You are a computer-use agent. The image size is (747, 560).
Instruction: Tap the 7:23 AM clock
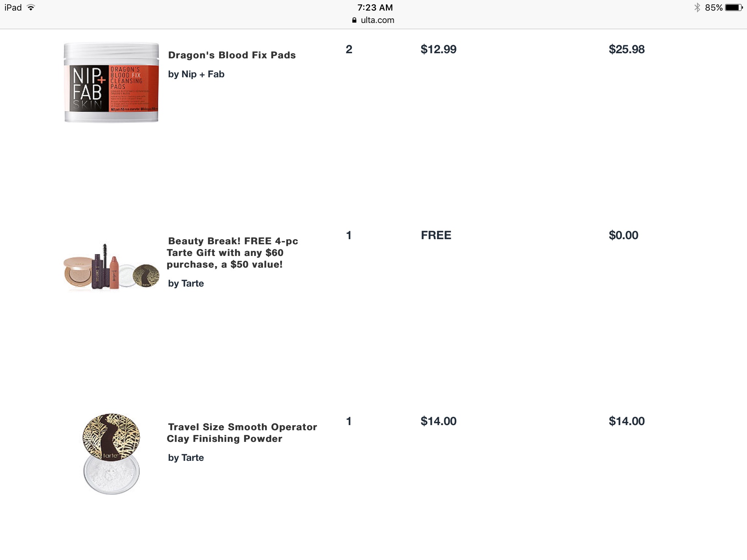click(375, 8)
